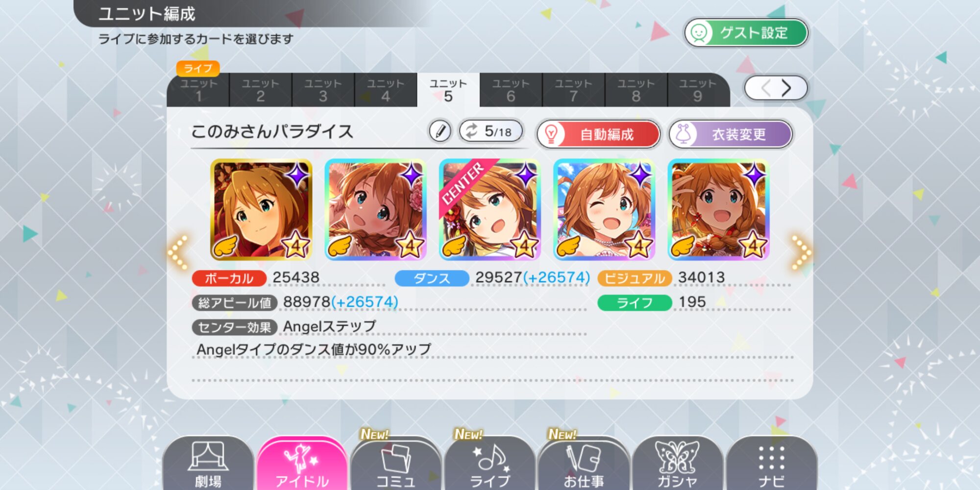The width and height of the screenshot is (980, 490).
Task: Open the ナビ dots grid menu
Action: [x=771, y=464]
